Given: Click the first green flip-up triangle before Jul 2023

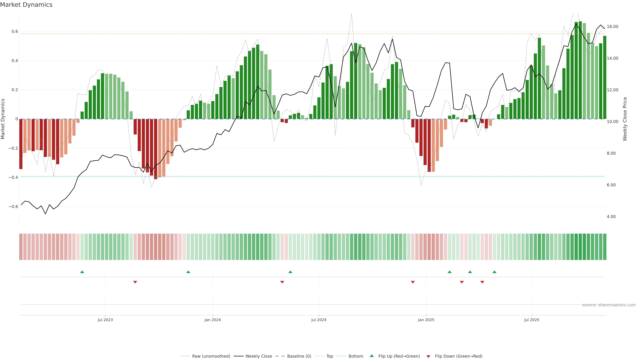Looking at the screenshot, I should pyautogui.click(x=82, y=272).
